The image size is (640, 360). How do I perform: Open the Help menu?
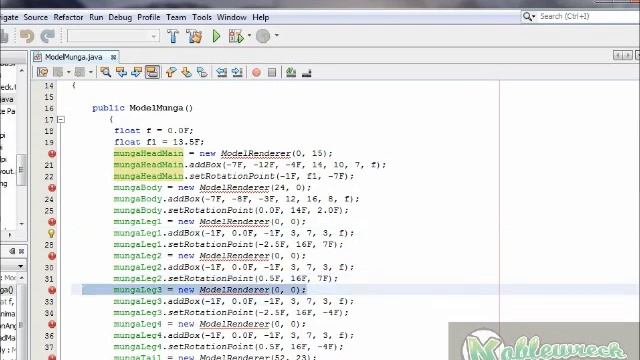(x=260, y=17)
